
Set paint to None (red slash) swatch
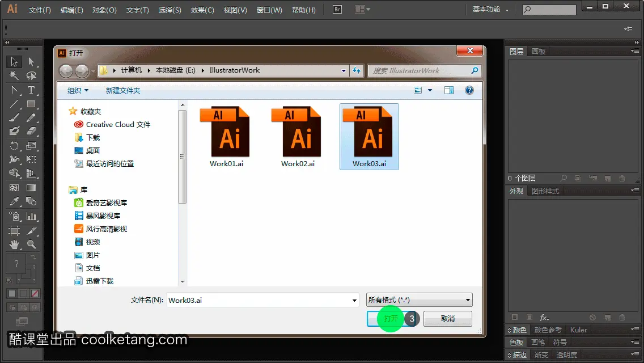tap(35, 294)
